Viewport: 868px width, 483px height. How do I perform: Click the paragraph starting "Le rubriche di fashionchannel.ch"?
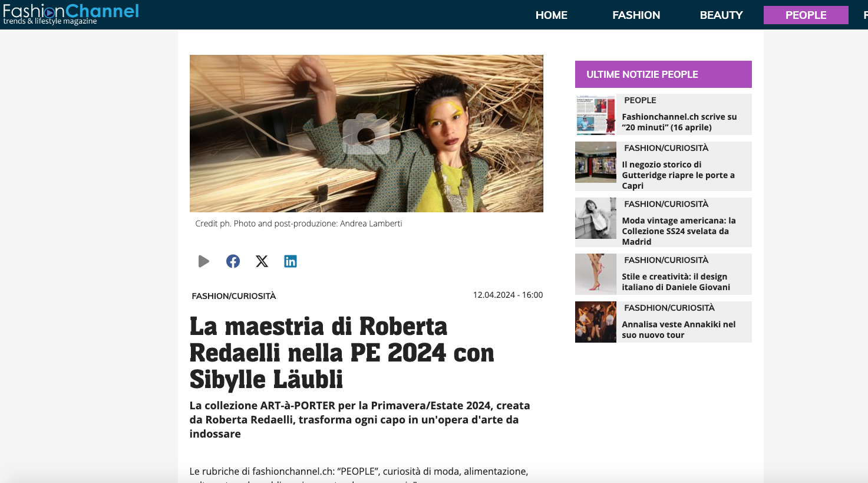click(359, 476)
